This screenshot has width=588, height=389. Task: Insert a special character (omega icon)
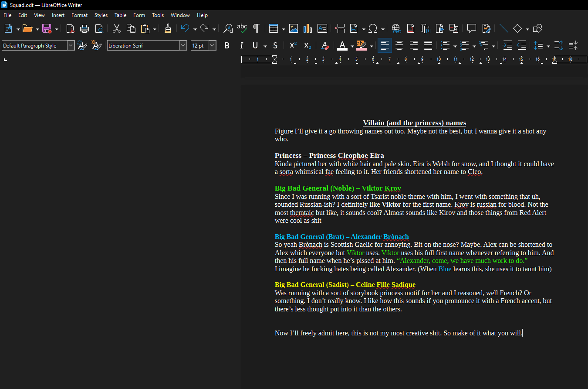pos(373,29)
